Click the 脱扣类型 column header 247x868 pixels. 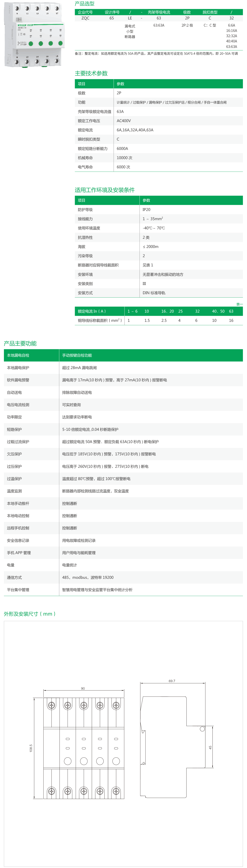pos(210,12)
